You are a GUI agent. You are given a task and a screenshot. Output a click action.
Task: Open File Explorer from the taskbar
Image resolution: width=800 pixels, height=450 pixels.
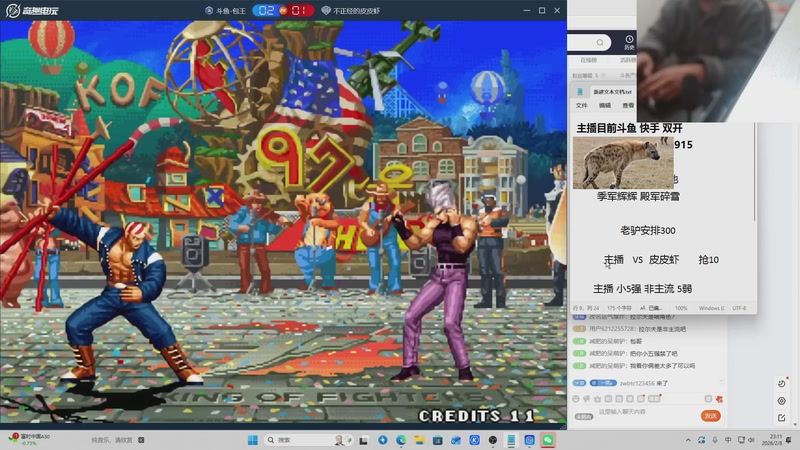[x=419, y=440]
